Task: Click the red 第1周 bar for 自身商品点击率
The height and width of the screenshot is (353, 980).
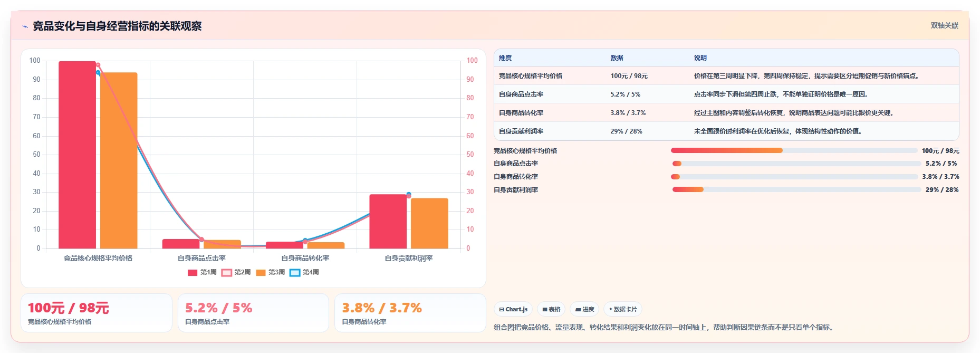Action: click(181, 244)
